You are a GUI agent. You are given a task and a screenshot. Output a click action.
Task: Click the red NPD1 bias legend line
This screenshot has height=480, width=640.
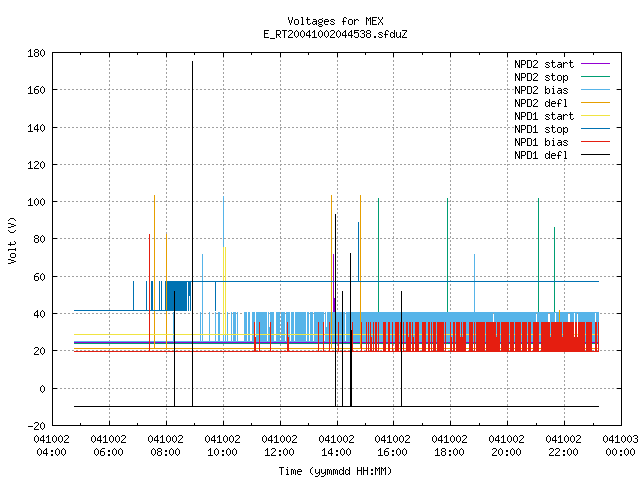(595, 142)
